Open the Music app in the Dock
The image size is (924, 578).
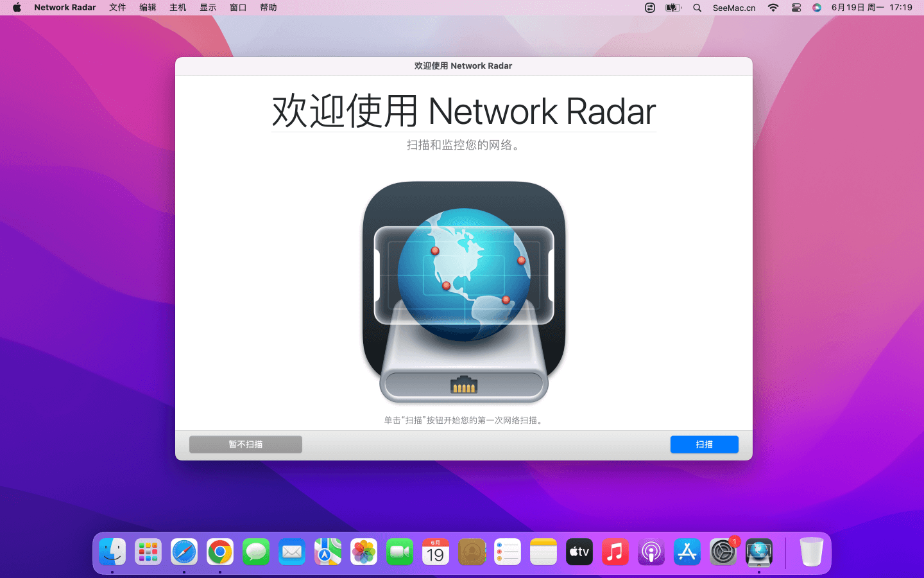click(x=615, y=552)
